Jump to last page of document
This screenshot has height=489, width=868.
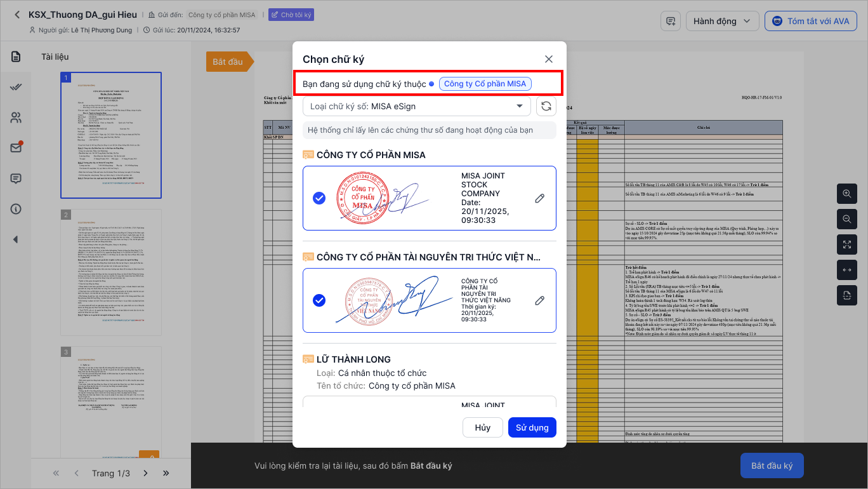point(166,473)
